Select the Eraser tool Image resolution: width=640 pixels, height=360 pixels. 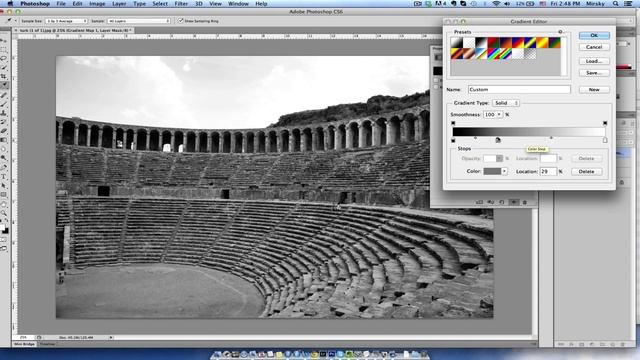pyautogui.click(x=4, y=131)
